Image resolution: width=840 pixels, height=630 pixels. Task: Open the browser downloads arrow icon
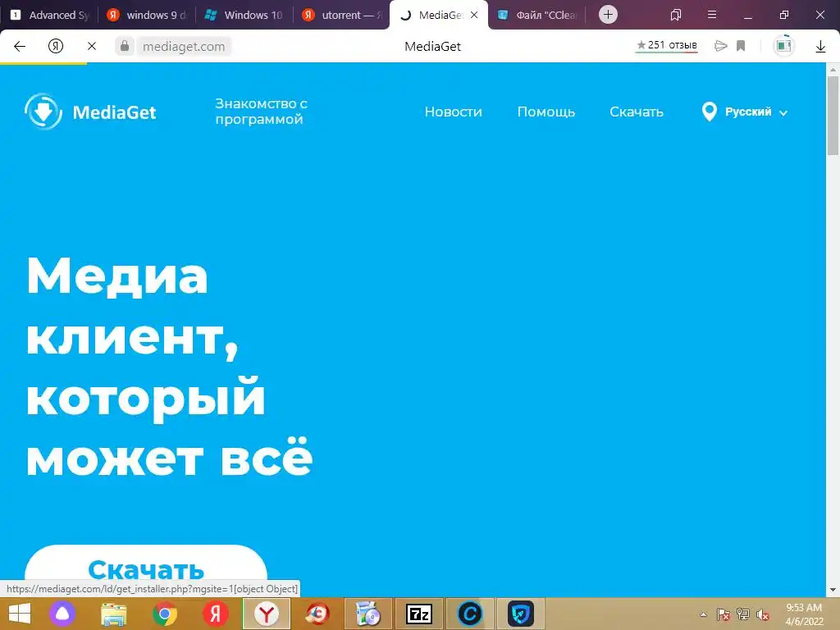click(x=820, y=47)
